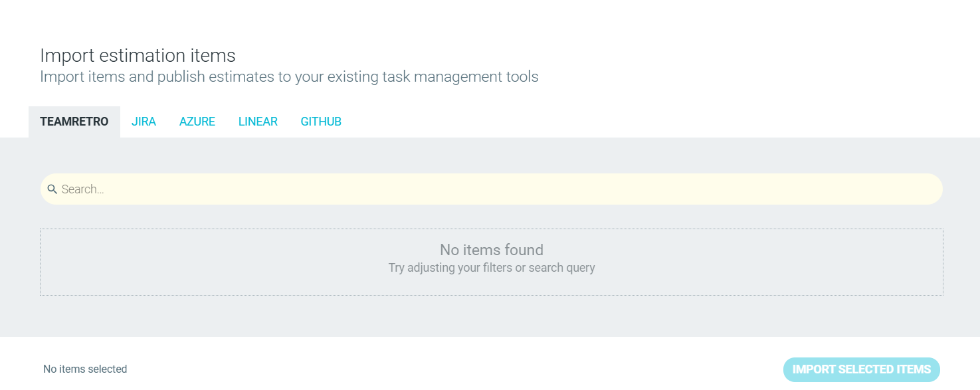
Task: Focus the Search input field
Action: pyautogui.click(x=492, y=189)
